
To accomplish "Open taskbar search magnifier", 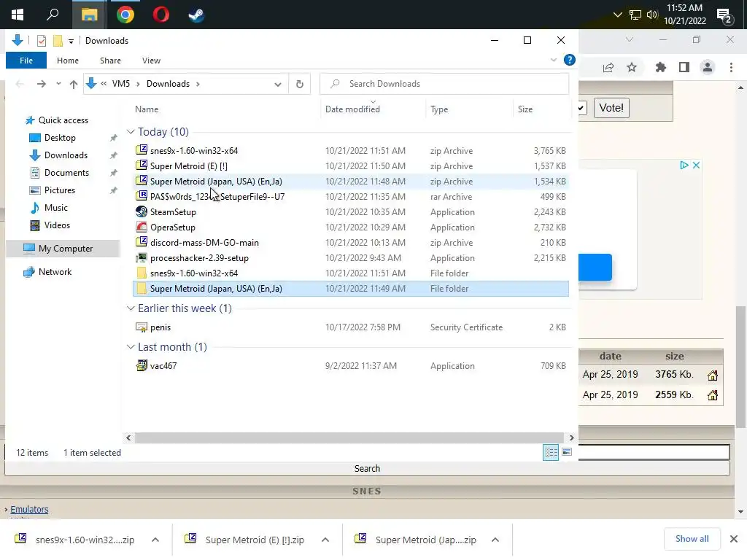I will 53,15.
